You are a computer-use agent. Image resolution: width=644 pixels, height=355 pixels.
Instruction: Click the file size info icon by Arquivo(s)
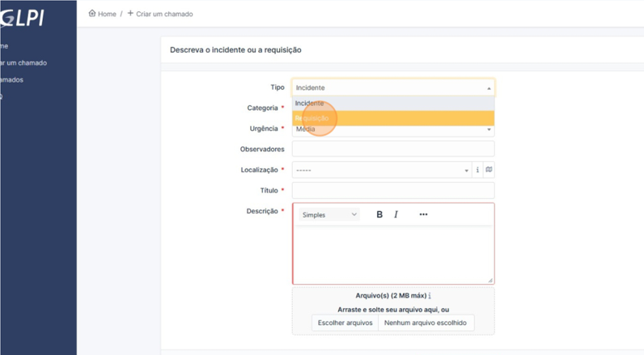click(x=430, y=296)
